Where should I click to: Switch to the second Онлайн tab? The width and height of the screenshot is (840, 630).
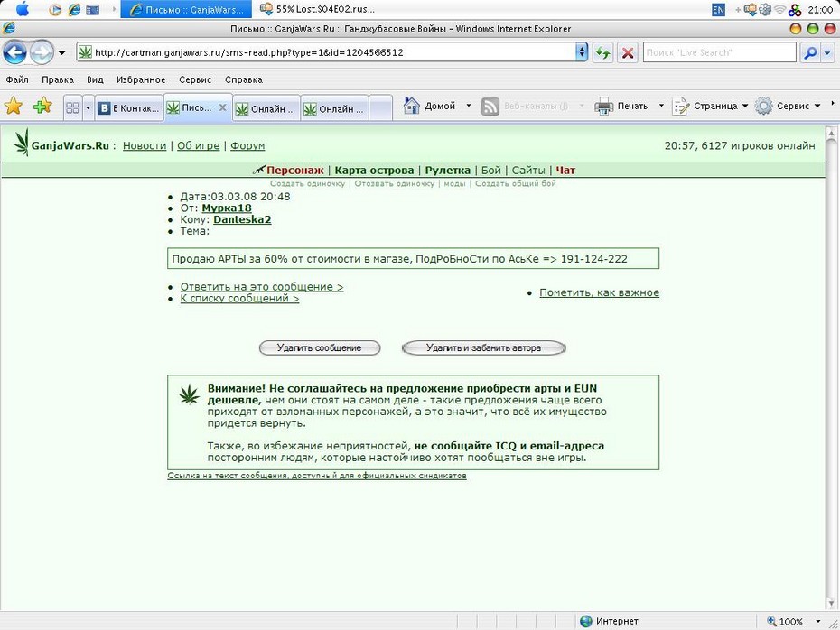pos(334,108)
